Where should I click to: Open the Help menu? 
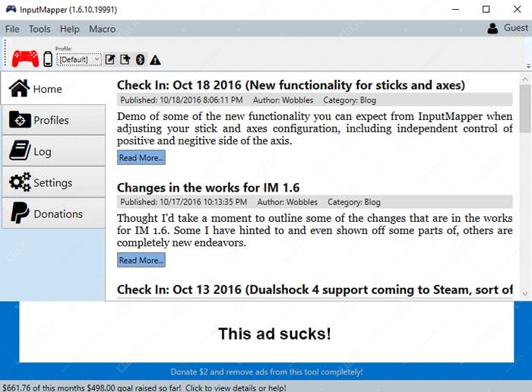pyautogui.click(x=69, y=29)
